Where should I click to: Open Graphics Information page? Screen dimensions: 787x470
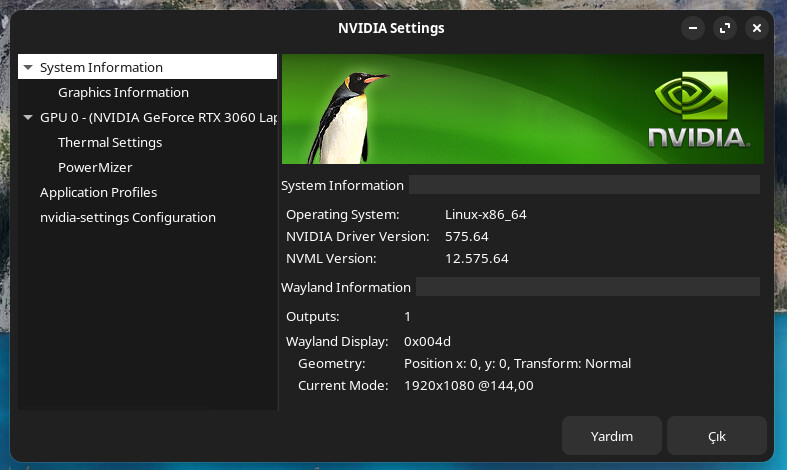click(x=123, y=92)
